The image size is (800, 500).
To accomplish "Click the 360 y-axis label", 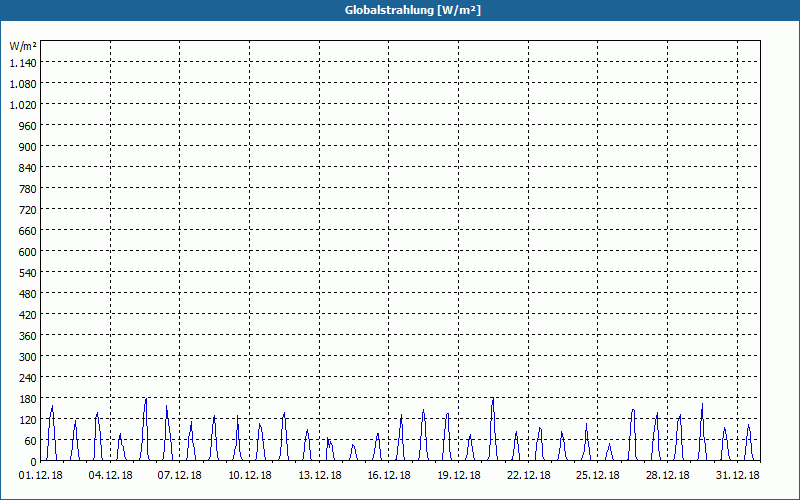I will [28, 336].
